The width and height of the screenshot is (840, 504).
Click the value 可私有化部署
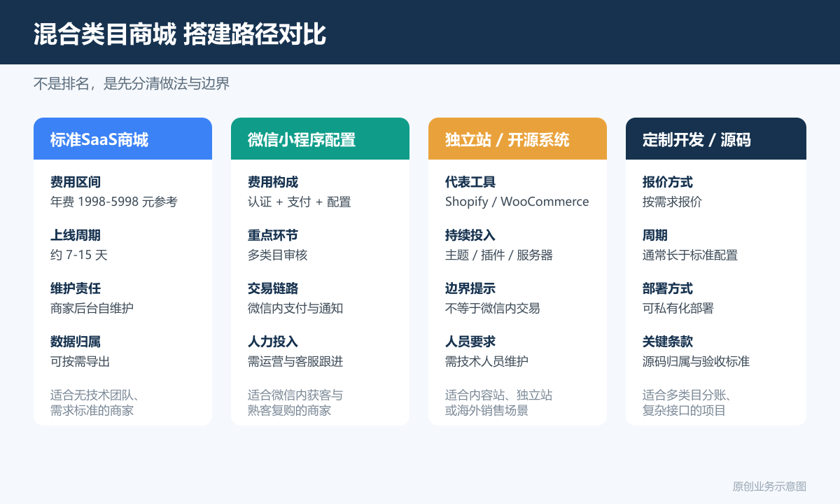(x=678, y=308)
